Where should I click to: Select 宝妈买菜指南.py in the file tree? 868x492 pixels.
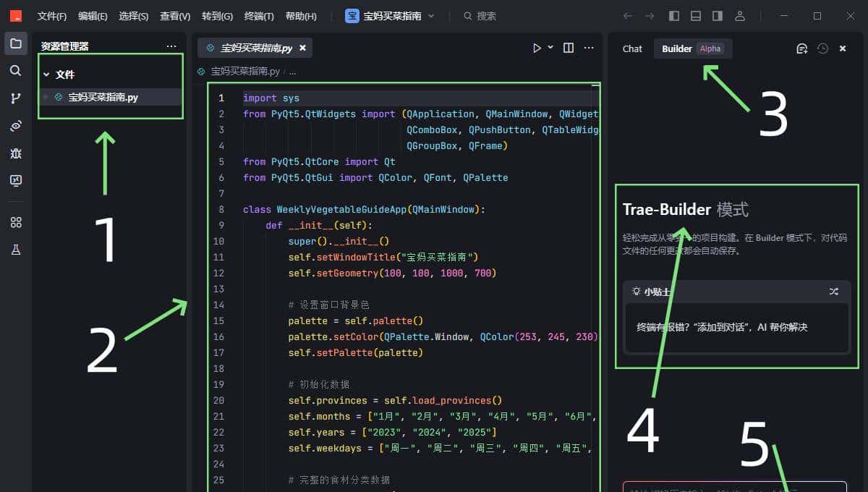click(x=103, y=97)
